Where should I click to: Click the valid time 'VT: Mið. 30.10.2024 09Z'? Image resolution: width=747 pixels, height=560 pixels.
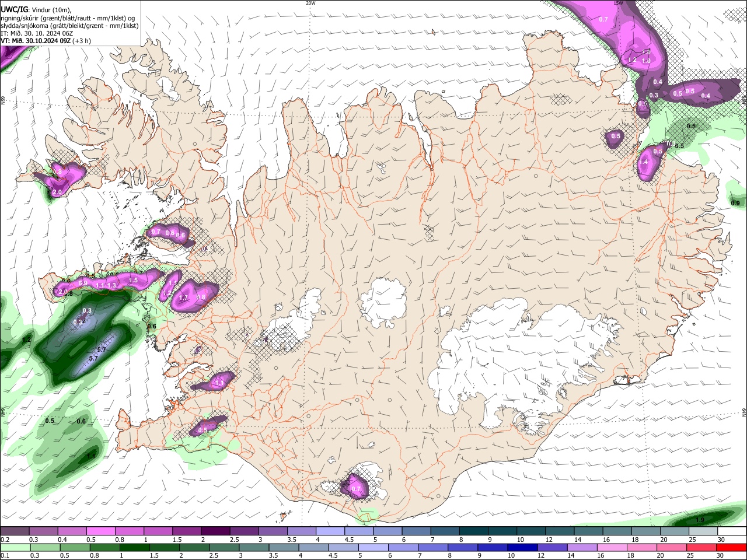coord(36,41)
